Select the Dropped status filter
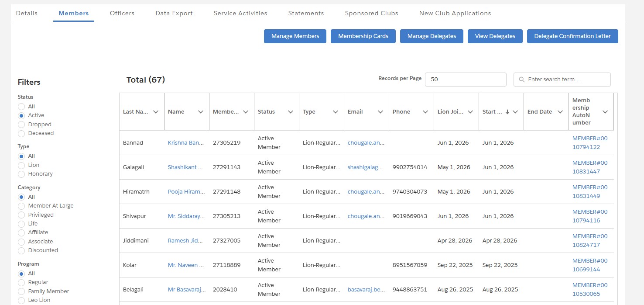The height and width of the screenshot is (305, 644). (21, 125)
